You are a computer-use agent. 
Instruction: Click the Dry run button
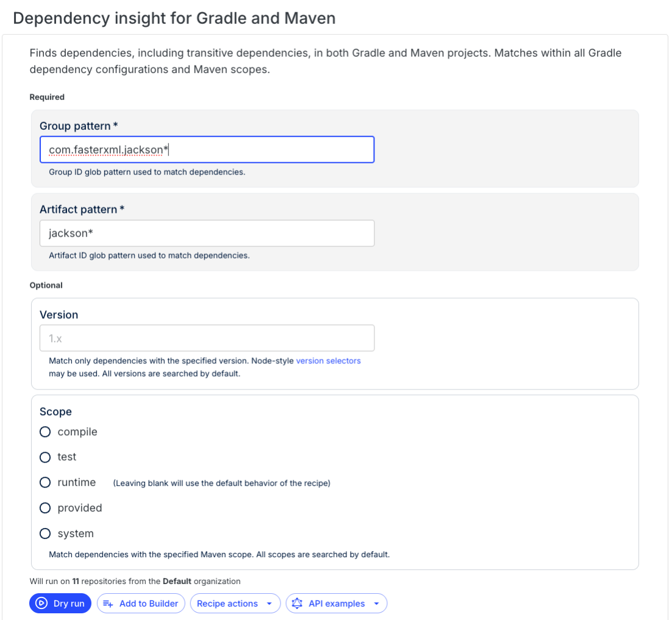[60, 603]
